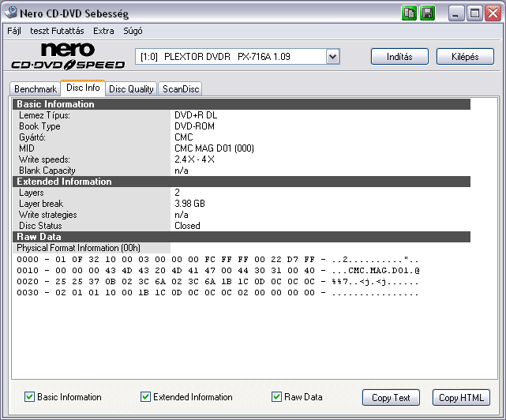This screenshot has height=420, width=506.
Task: Open the teszt Futattás menu
Action: coord(57,31)
